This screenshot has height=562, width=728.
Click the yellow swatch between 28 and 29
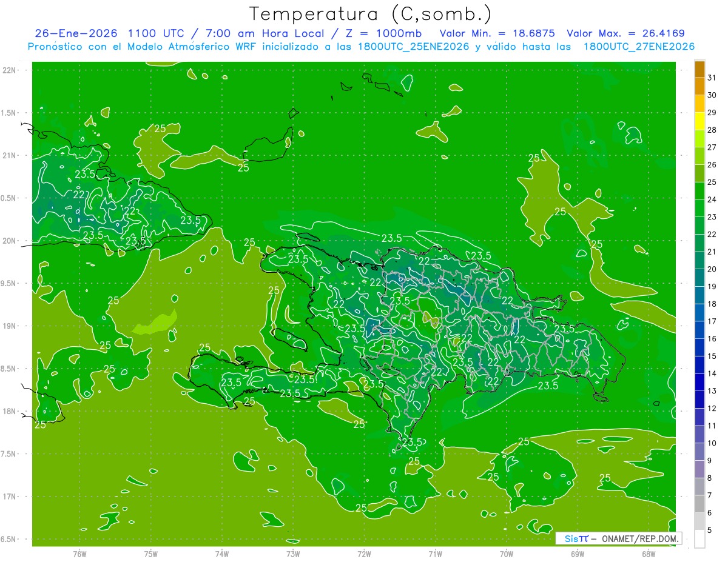coord(699,121)
